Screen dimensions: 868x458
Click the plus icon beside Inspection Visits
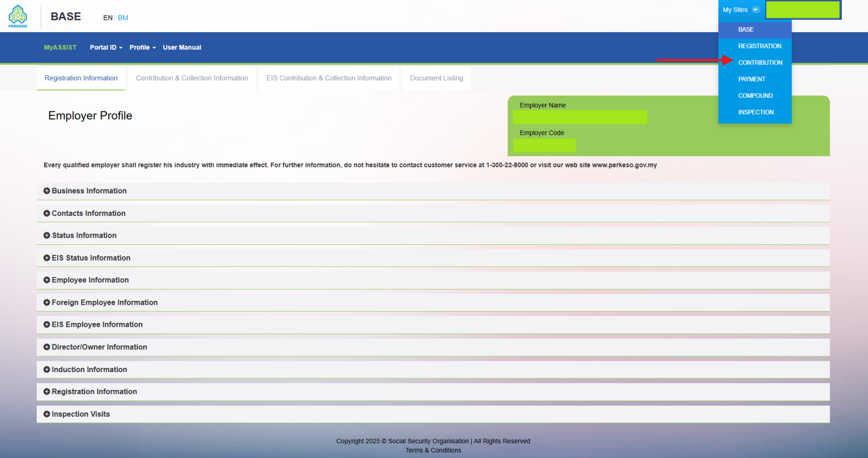[x=46, y=414]
